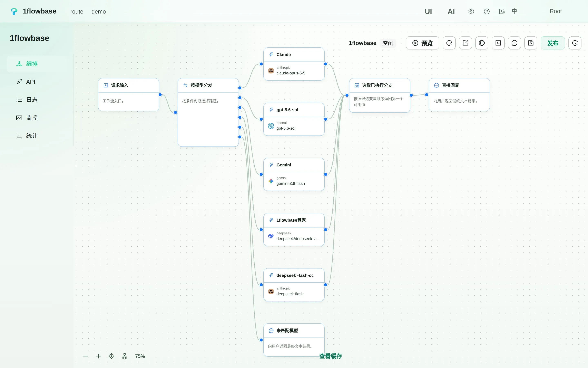Screen dimensions: 588x368
Task: Open the help question mark icon
Action: [x=487, y=11]
